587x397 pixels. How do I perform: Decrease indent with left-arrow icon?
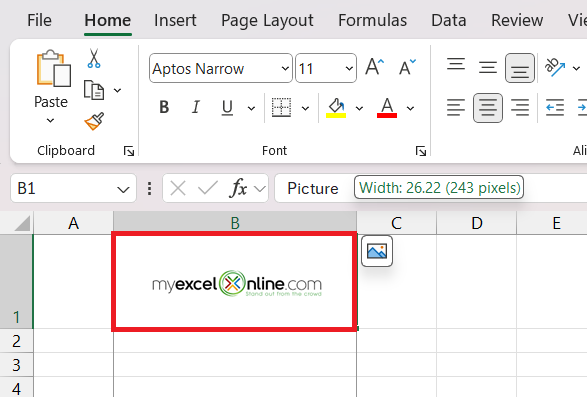click(x=555, y=108)
